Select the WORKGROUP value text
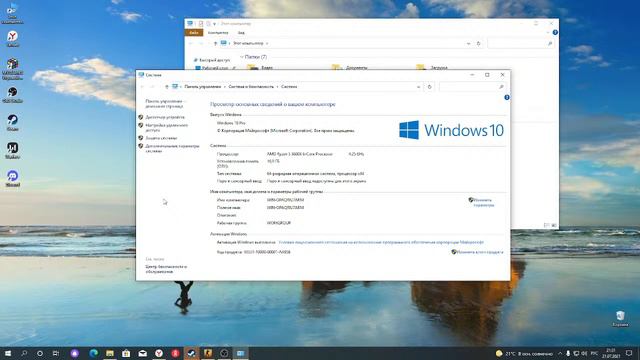 coord(279,223)
